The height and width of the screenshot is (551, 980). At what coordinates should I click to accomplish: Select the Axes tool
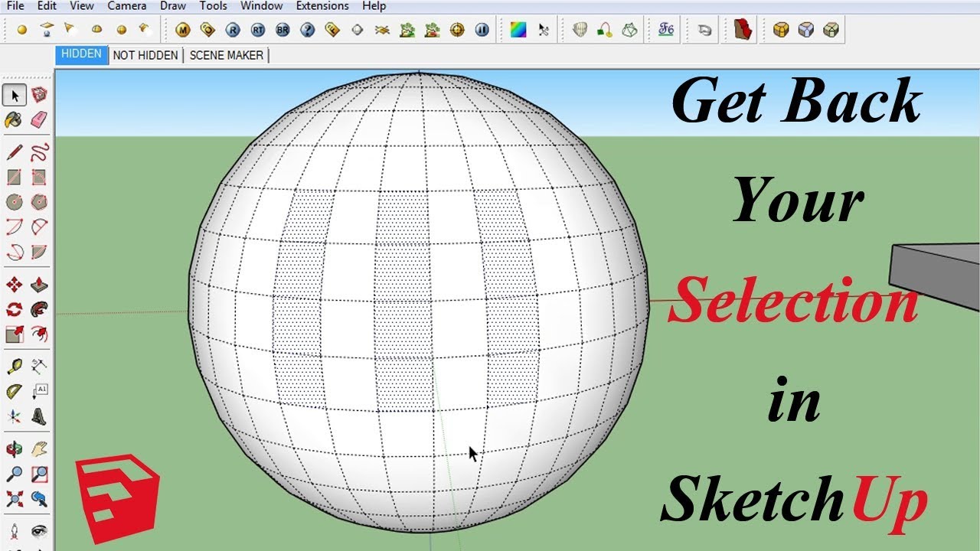(x=15, y=417)
